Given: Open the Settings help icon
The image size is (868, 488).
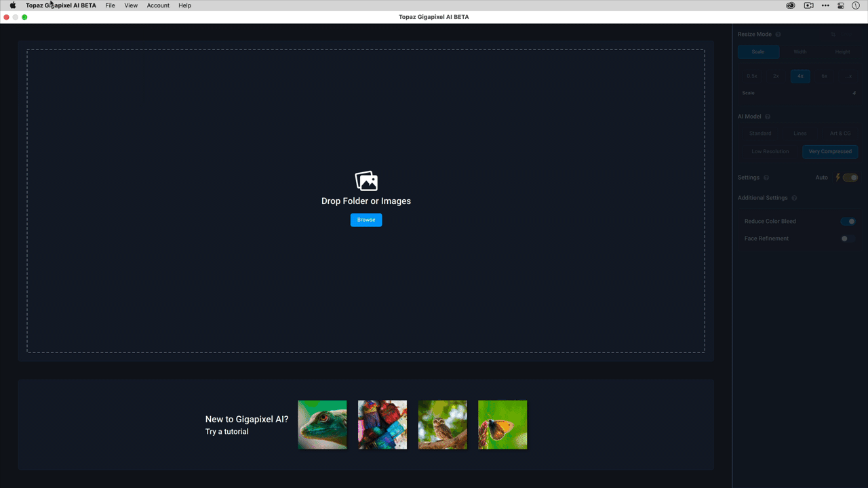Looking at the screenshot, I should [766, 178].
